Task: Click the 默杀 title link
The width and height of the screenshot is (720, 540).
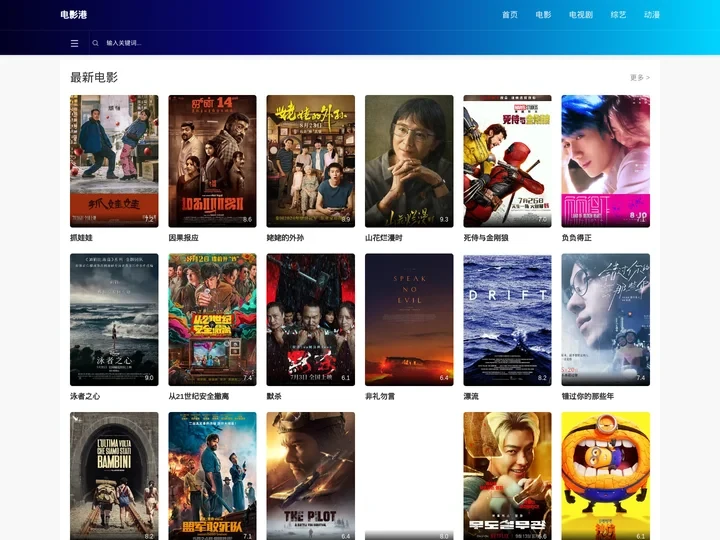Action: pos(274,396)
